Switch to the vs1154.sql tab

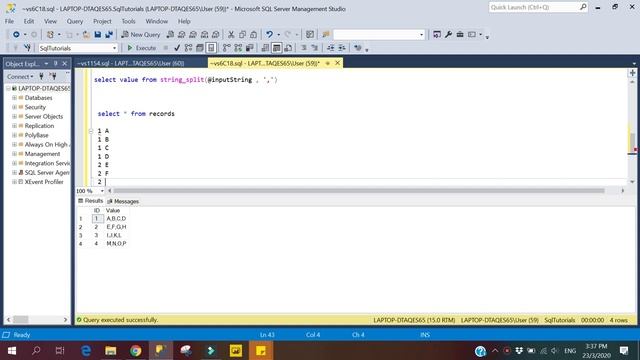coord(131,63)
